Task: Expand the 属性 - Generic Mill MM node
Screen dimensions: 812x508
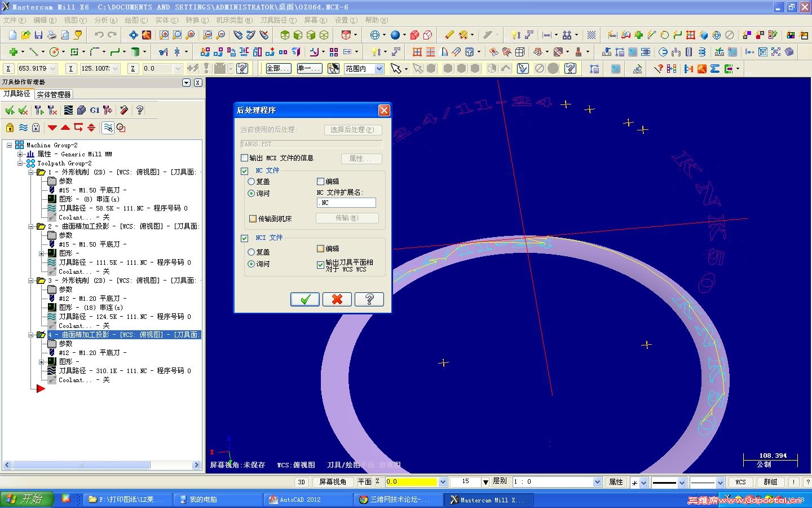Action: coord(20,154)
